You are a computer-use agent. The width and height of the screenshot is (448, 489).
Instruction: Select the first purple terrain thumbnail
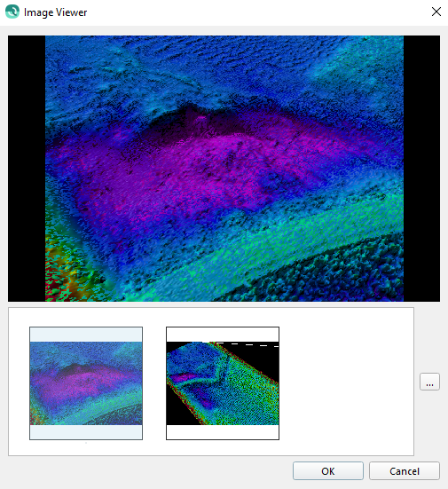coord(86,383)
